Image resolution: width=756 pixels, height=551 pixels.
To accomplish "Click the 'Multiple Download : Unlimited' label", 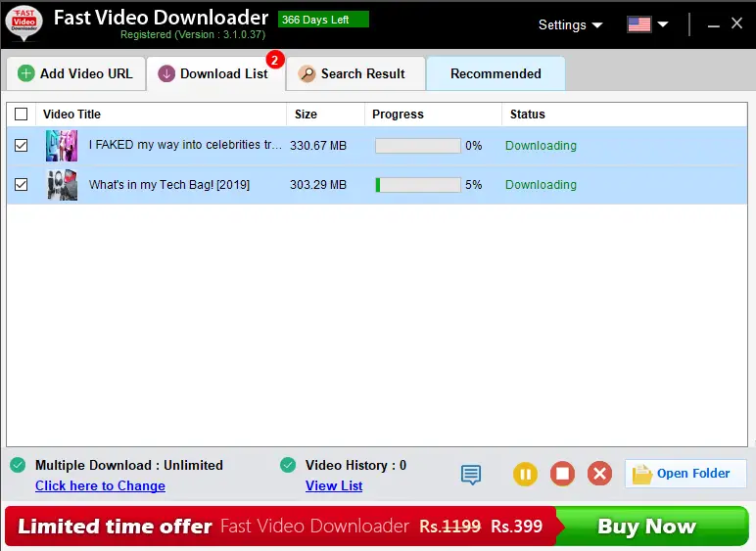I will (x=128, y=465).
